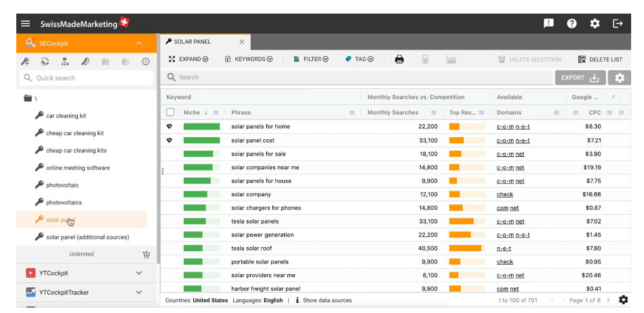Click the Export button

click(580, 77)
